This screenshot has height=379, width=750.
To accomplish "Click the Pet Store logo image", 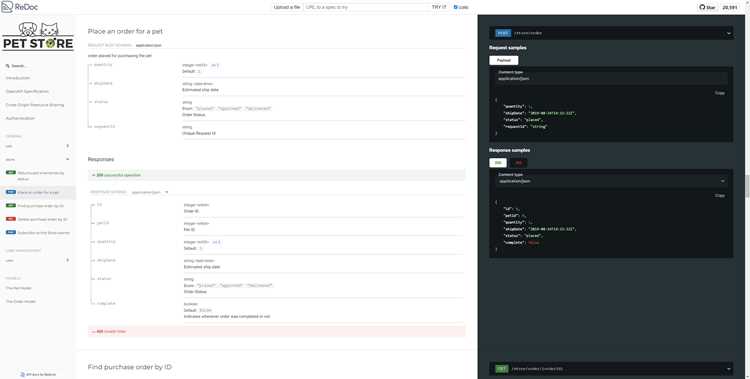I will (38, 36).
